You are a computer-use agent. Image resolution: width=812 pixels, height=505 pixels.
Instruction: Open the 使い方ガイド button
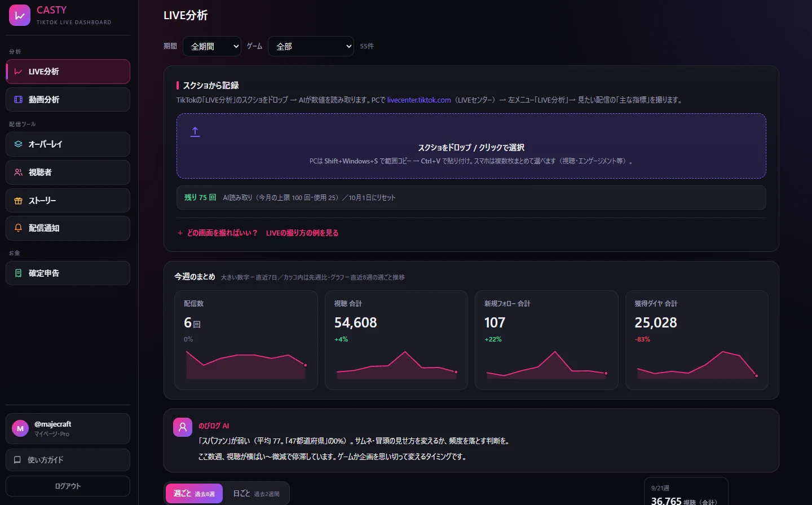pyautogui.click(x=68, y=460)
